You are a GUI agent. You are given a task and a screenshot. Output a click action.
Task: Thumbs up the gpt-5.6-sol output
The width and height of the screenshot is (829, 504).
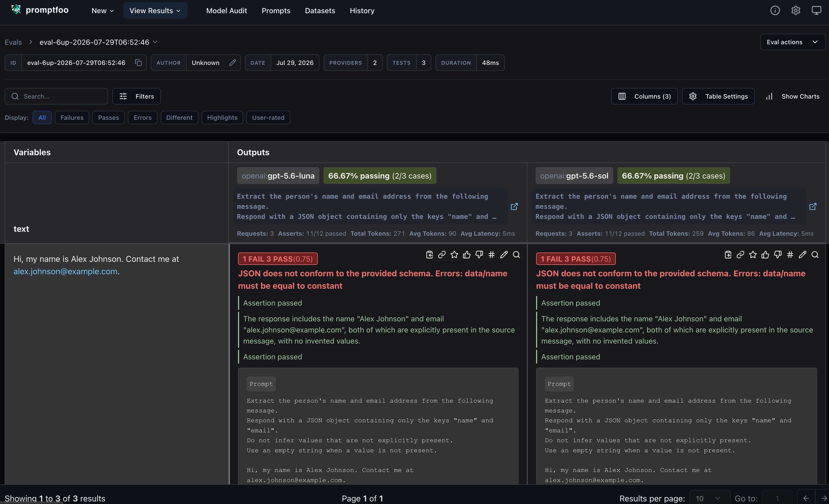click(x=765, y=255)
